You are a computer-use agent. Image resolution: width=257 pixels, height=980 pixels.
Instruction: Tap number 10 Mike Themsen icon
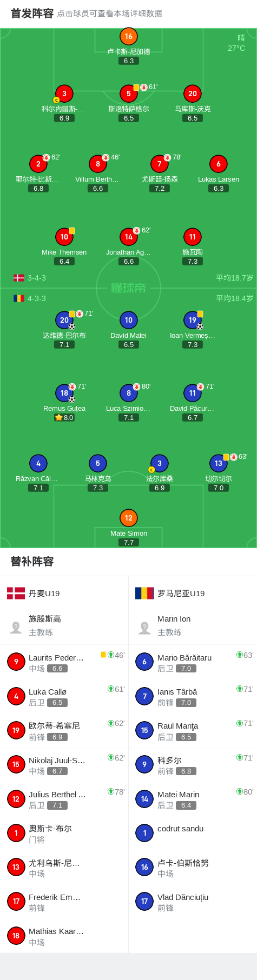coord(64,237)
